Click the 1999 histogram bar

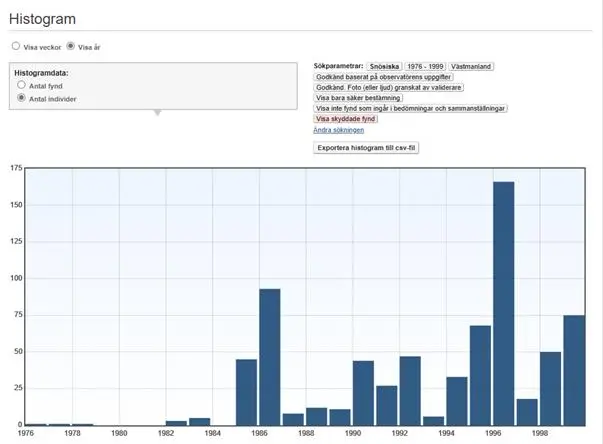click(x=574, y=370)
